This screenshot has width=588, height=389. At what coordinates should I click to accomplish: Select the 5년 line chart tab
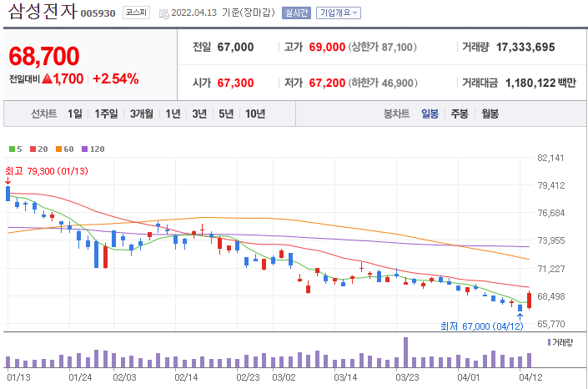pos(226,114)
